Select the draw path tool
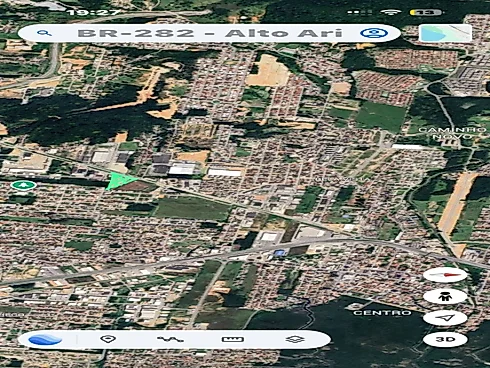 click(170, 339)
